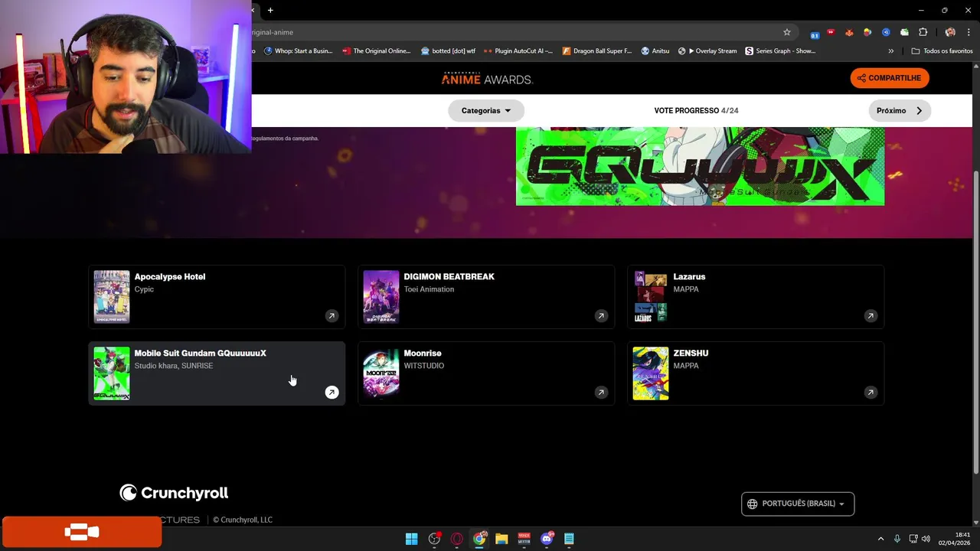Click the Apocalypse Hotel poster thumbnail

(x=112, y=297)
